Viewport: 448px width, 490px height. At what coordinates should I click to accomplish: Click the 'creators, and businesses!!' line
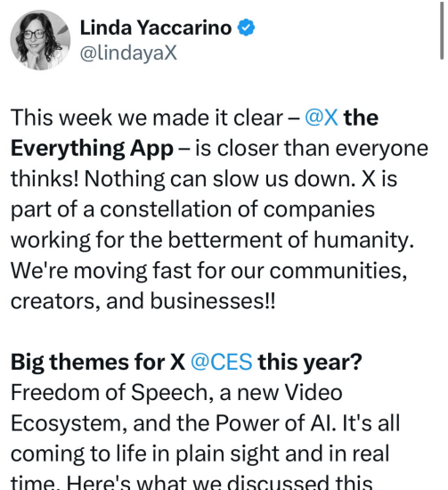pyautogui.click(x=143, y=301)
